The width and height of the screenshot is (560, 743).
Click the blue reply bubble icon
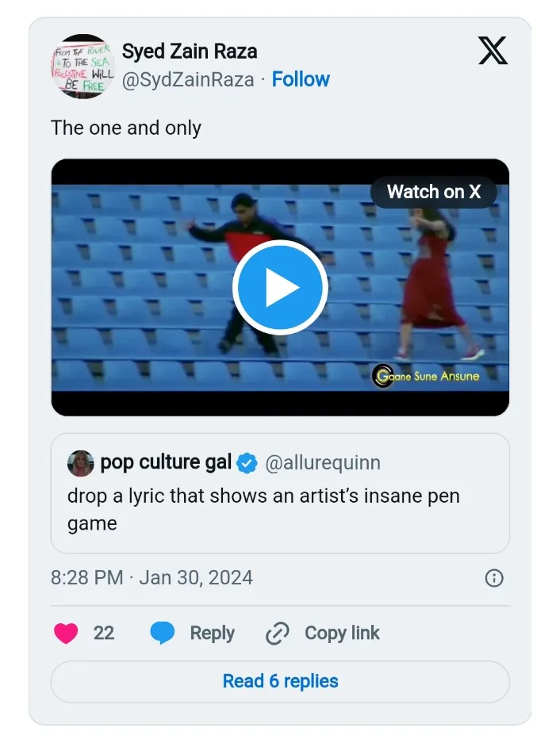point(163,633)
